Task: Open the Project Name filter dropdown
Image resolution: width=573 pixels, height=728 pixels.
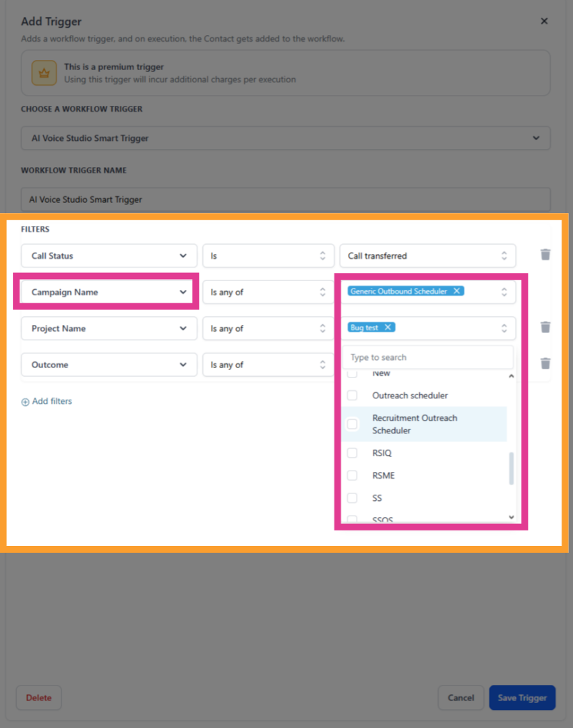Action: 109,328
